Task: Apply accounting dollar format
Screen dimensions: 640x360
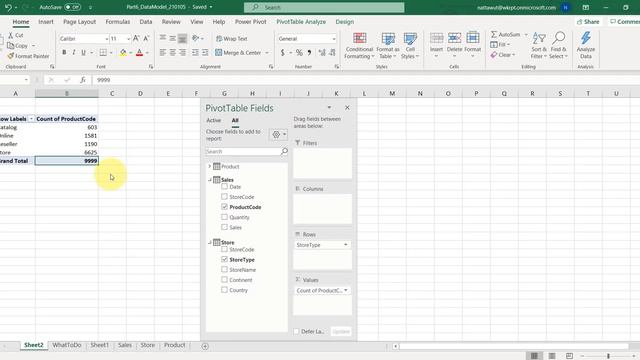Action: pos(282,53)
